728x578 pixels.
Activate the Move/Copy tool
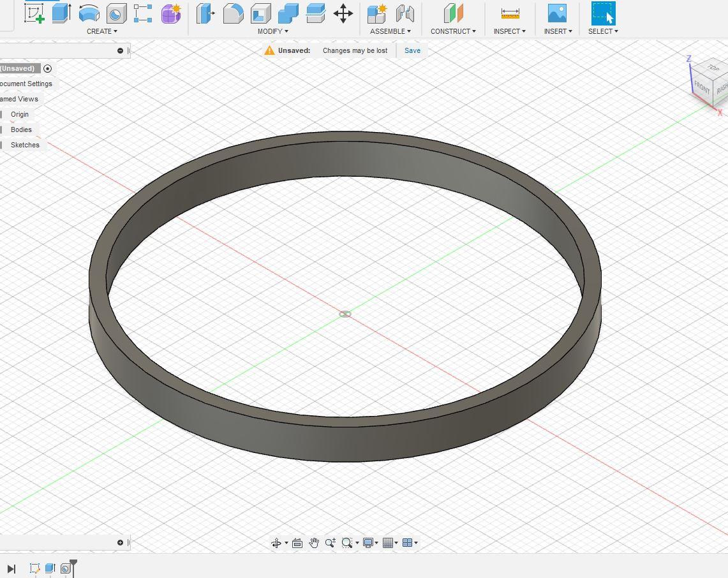point(343,13)
